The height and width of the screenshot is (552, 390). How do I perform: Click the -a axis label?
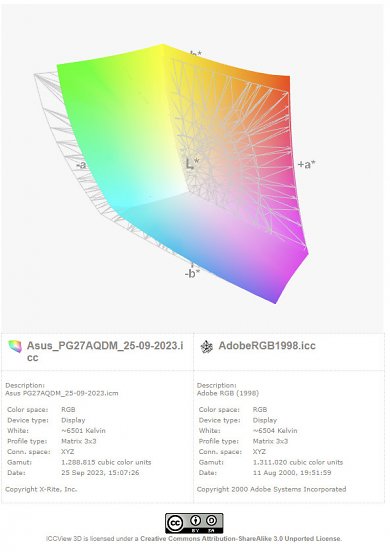point(81,164)
